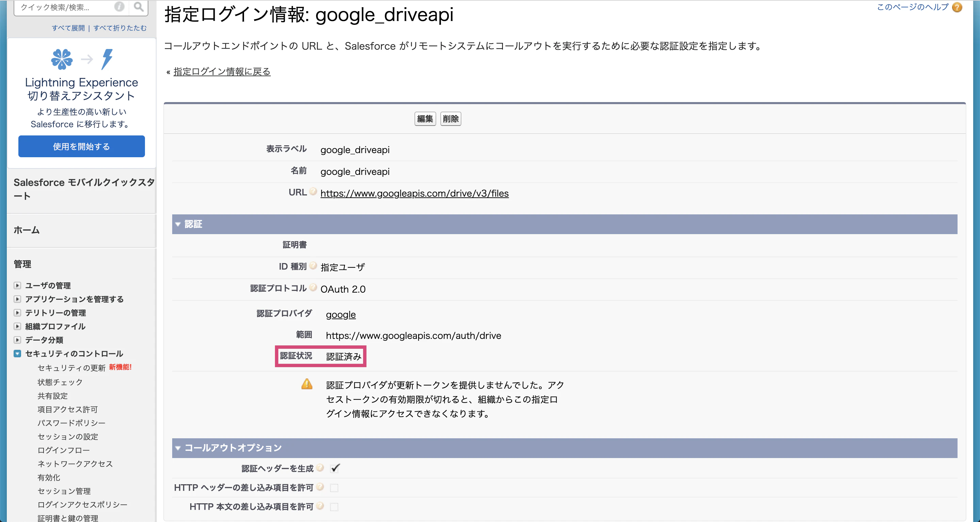Screen dimensions: 980x522
Task: Expand 組織プロファイル node
Action: (17, 326)
